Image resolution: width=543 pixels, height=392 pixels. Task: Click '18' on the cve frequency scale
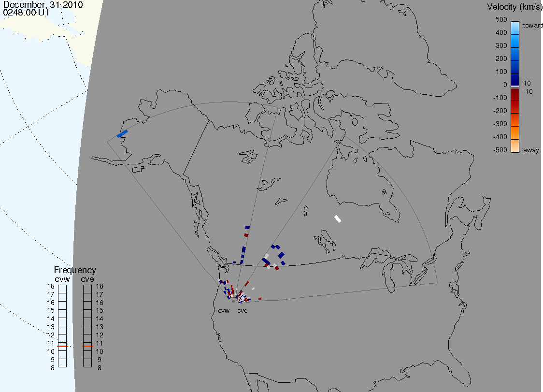tap(100, 287)
